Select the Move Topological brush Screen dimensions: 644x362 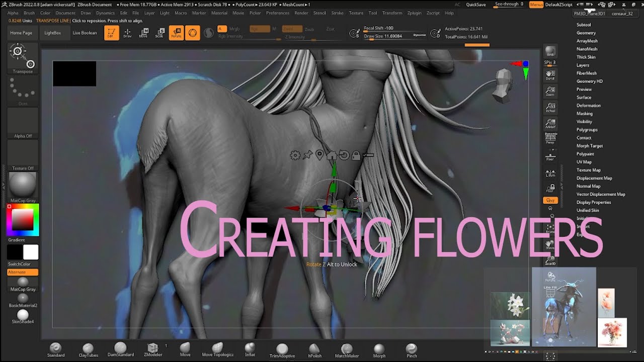coord(217,350)
